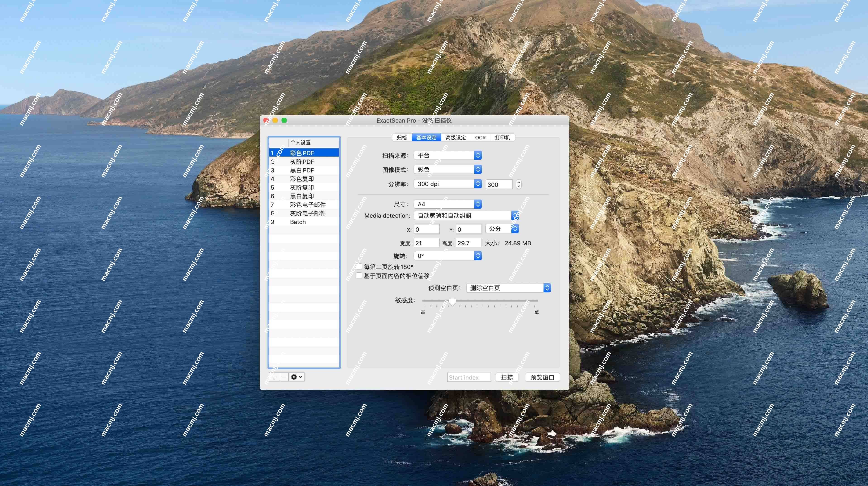Select the 黑白复印 profile

pyautogui.click(x=304, y=196)
